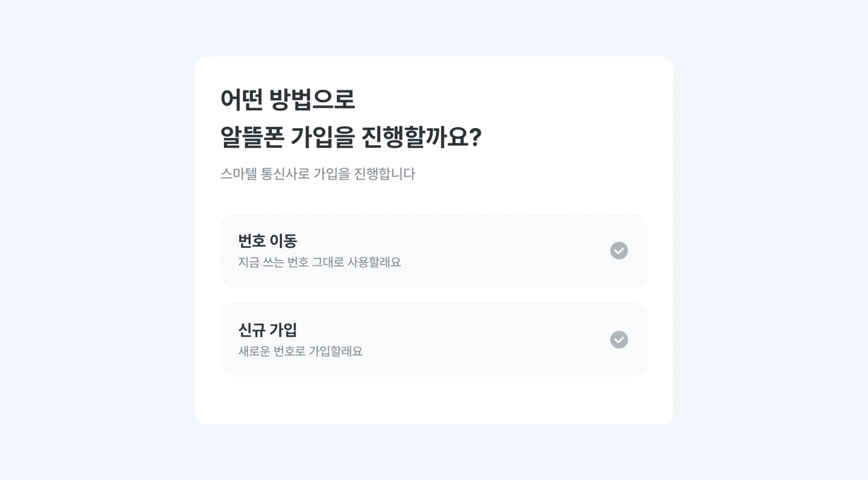Click description 새로운 번호로 가입할래요

300,351
